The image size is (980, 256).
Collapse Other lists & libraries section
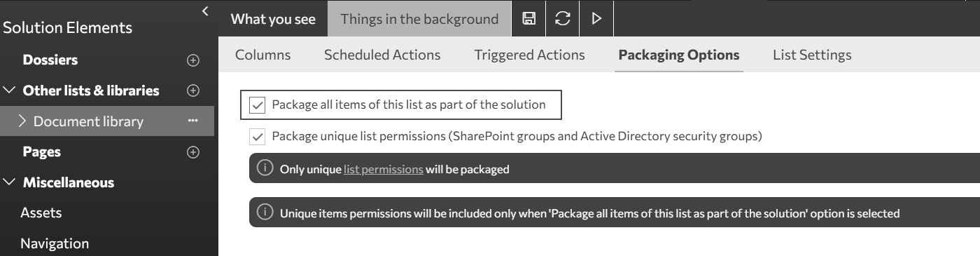(9, 90)
